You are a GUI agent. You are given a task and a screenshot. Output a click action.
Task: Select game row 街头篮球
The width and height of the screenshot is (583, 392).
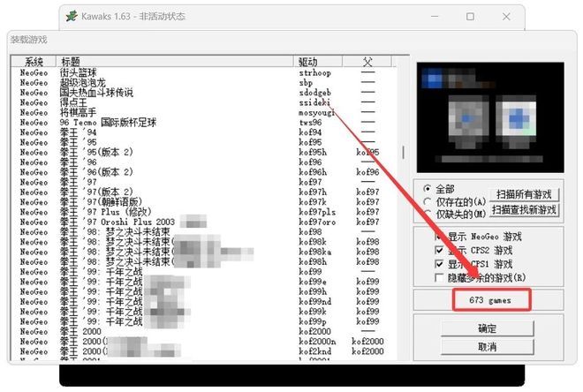[x=203, y=72]
